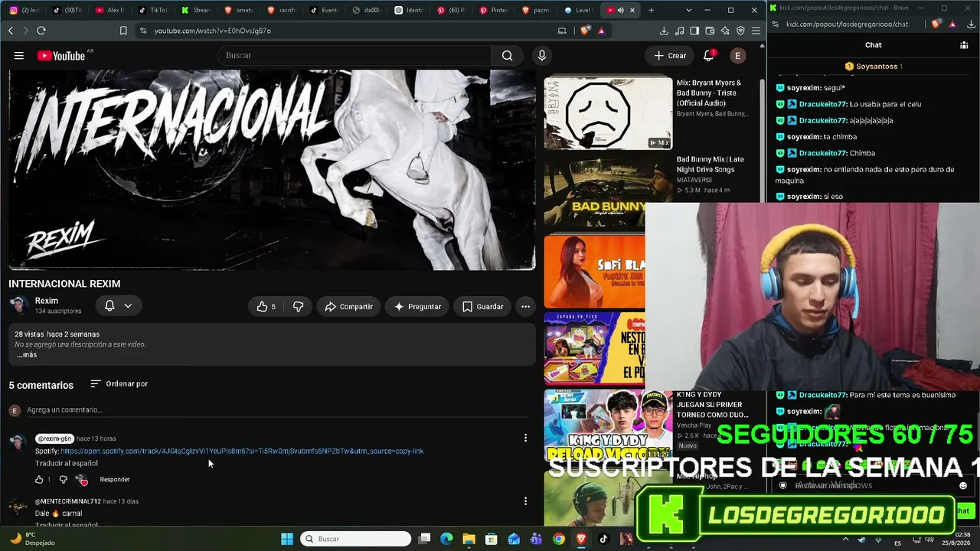Launch Microsoft Edge from the taskbar
The height and width of the screenshot is (551, 980).
pos(446,539)
